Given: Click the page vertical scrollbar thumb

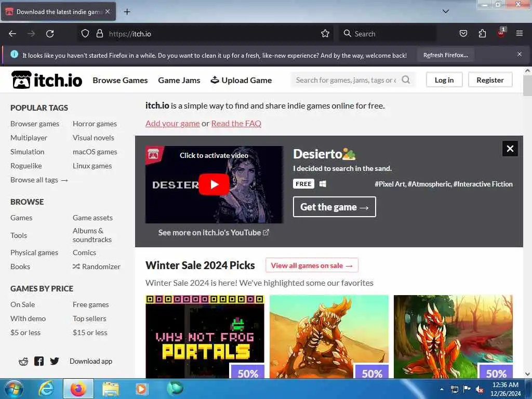Looking at the screenshot, I should 527,86.
